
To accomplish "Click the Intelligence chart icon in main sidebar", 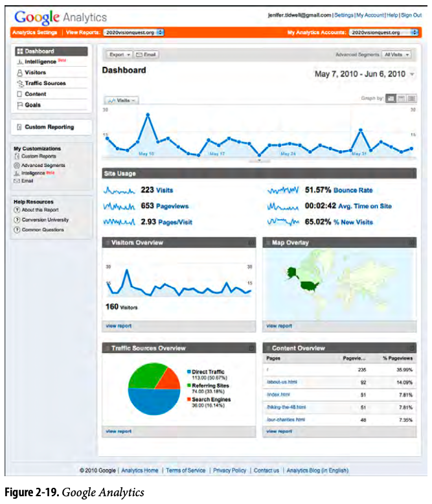I will [20, 62].
